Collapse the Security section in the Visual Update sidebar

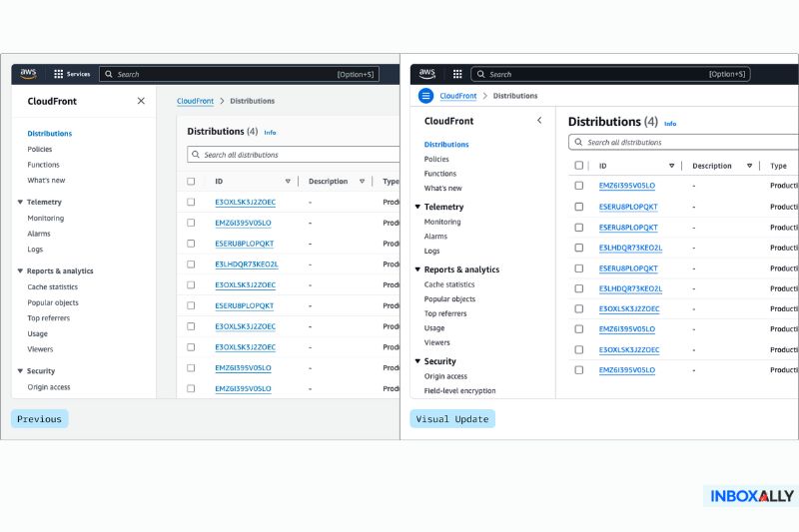(417, 361)
